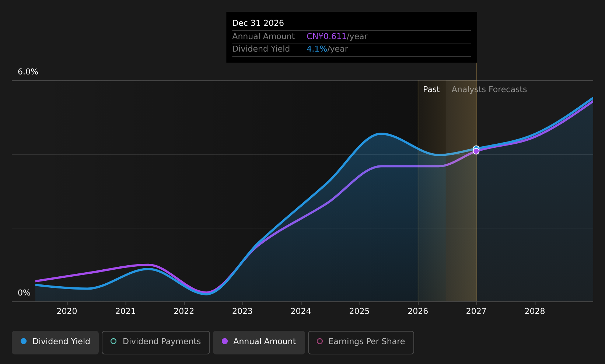Click the 4.1% dividend yield value

click(x=317, y=49)
